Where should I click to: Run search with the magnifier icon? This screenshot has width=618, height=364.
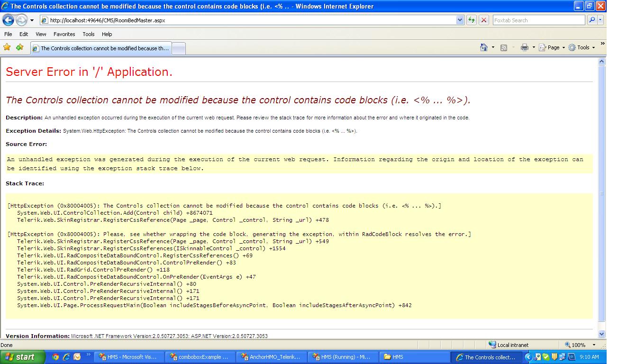coord(591,20)
